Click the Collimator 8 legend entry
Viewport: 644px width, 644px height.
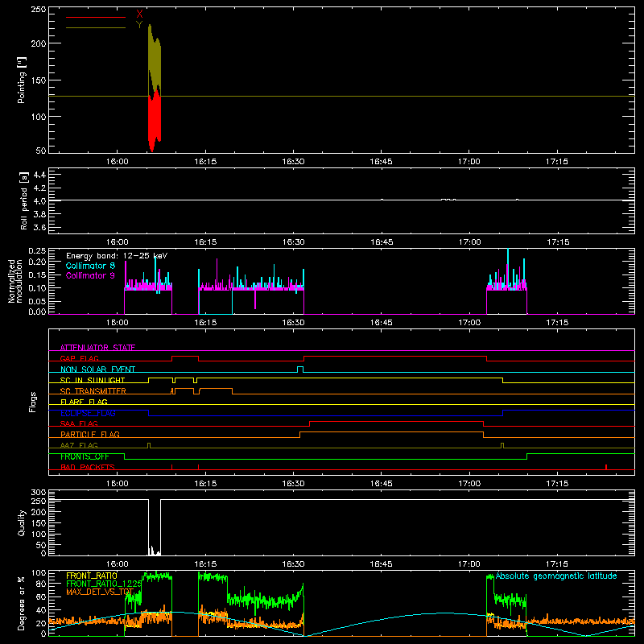pyautogui.click(x=90, y=266)
